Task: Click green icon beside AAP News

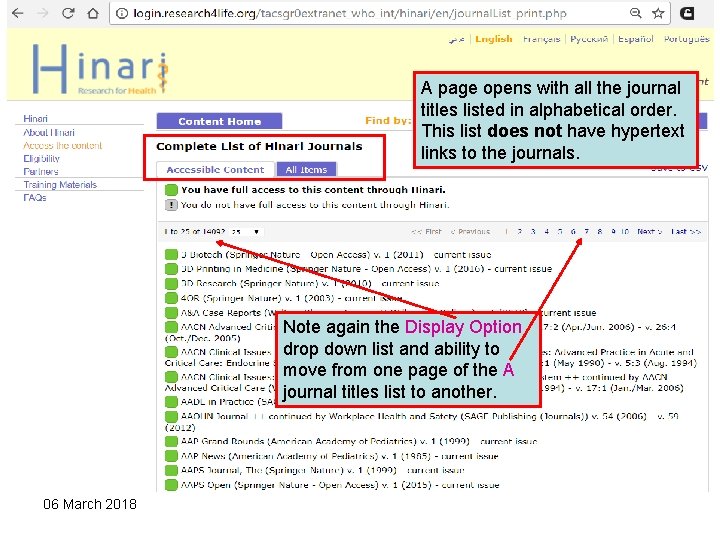Action: point(171,456)
